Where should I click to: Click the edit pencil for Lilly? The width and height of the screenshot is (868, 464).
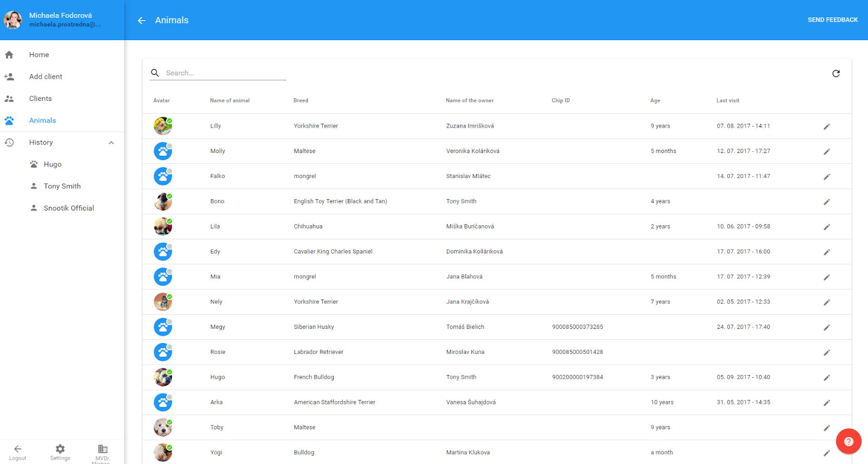coord(827,126)
